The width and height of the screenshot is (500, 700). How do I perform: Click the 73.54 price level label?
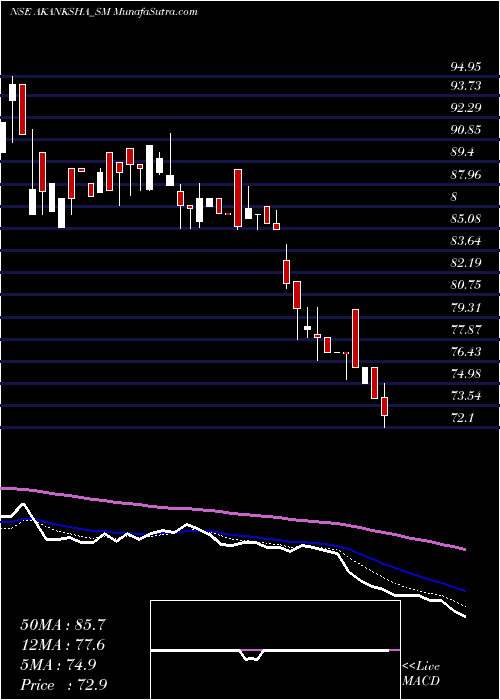pyautogui.click(x=466, y=396)
